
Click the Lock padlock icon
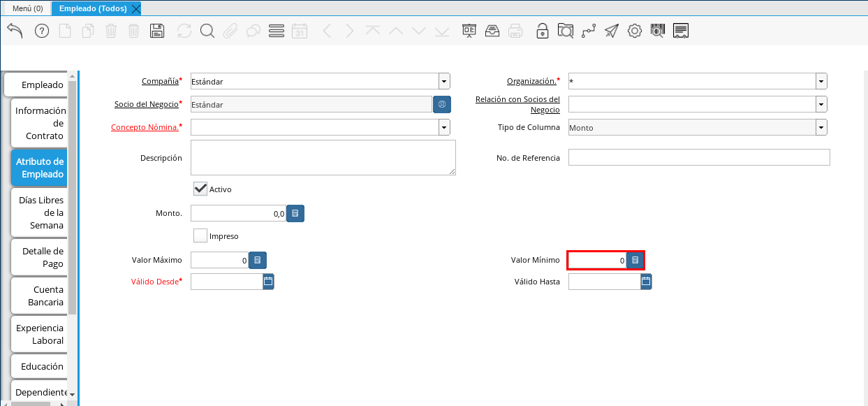coord(543,31)
